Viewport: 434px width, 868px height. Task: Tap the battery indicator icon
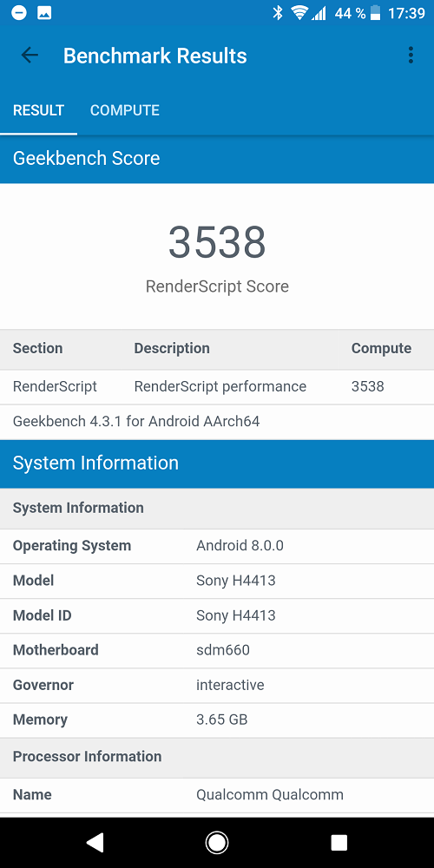375,13
